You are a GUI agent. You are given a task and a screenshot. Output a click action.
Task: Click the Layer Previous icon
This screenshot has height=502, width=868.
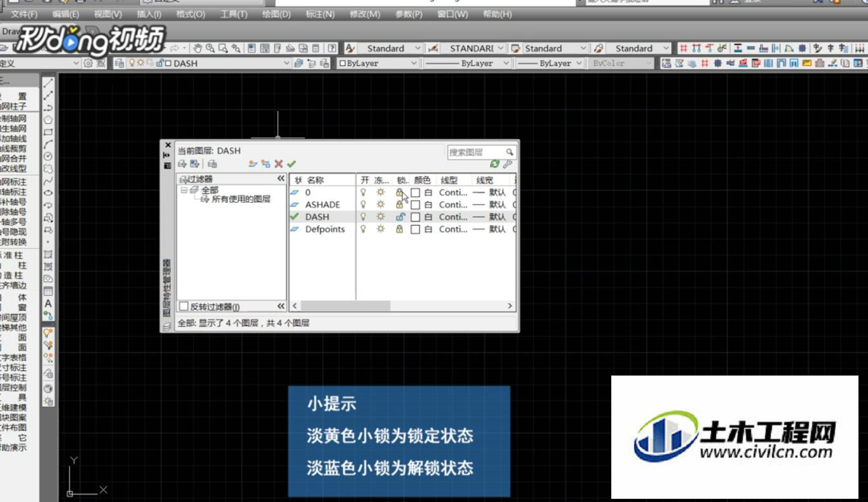pos(311,63)
